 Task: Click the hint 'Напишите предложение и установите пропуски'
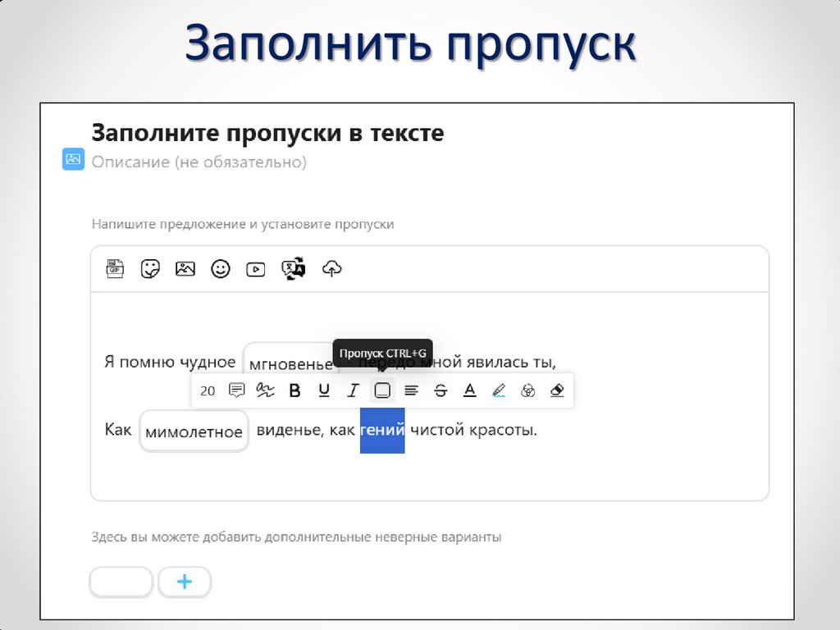coord(243,224)
